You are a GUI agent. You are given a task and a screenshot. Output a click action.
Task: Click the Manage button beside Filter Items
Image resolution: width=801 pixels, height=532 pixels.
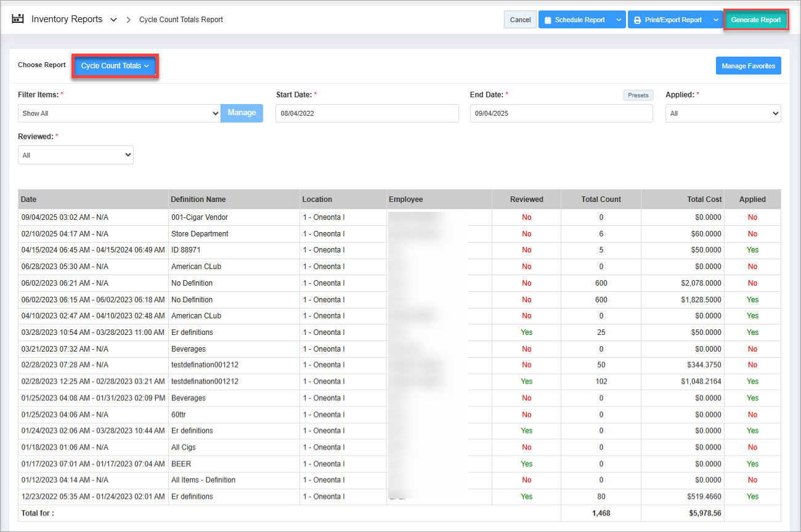(242, 113)
